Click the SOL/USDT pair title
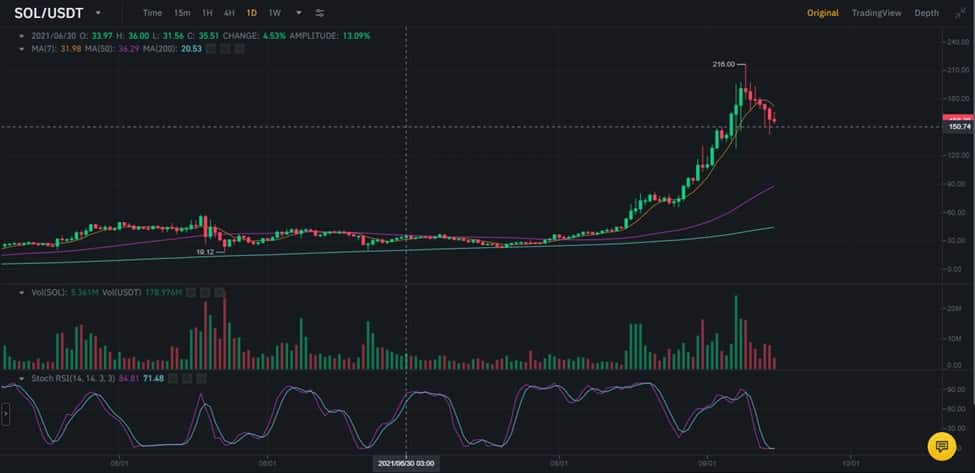 point(49,12)
